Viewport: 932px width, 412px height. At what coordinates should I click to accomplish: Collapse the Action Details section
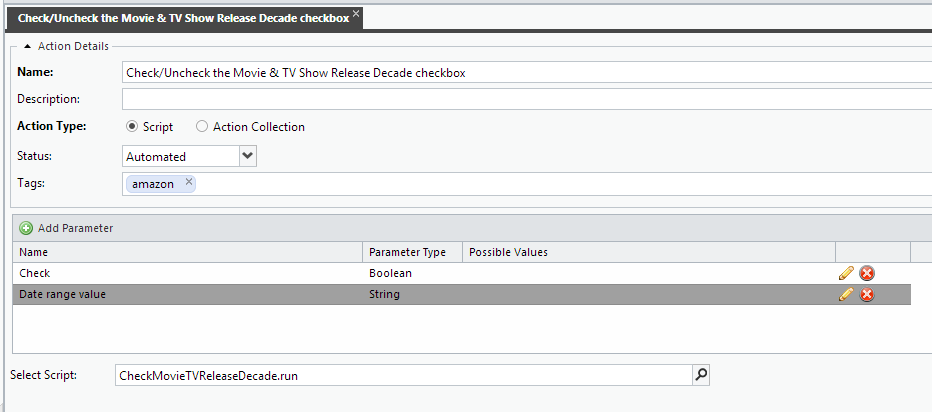coord(27,46)
